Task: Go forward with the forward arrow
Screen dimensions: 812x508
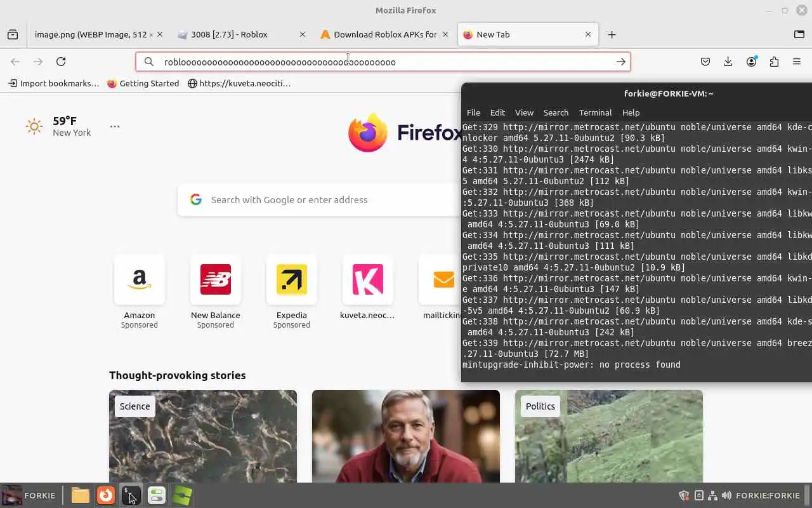Action: coord(38,62)
